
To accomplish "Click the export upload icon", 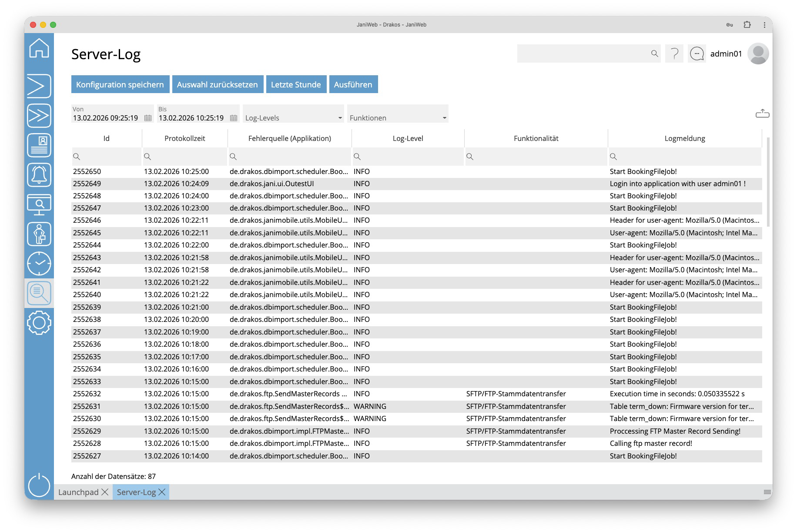I will 762,114.
